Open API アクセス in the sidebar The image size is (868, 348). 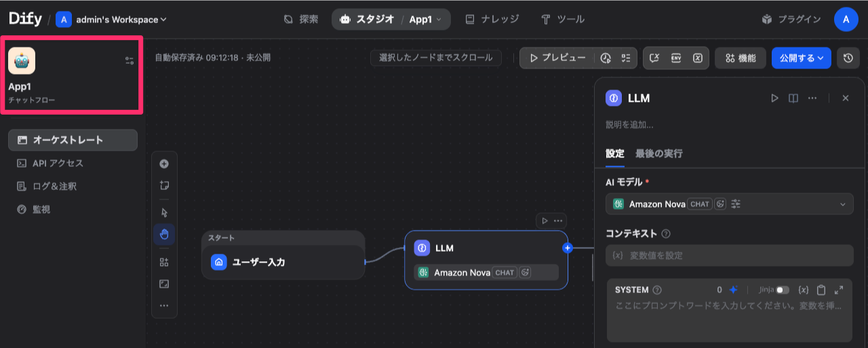(x=58, y=163)
